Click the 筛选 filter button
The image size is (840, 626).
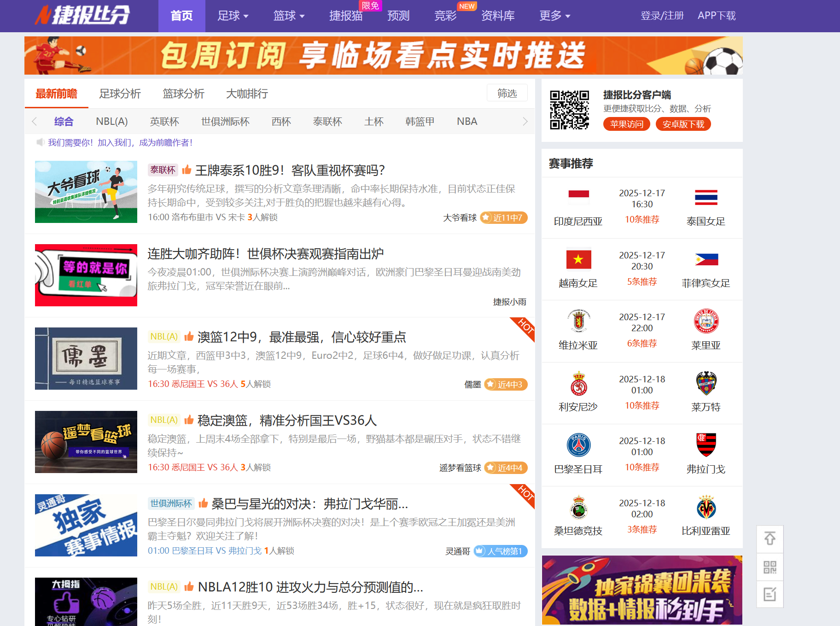click(507, 93)
